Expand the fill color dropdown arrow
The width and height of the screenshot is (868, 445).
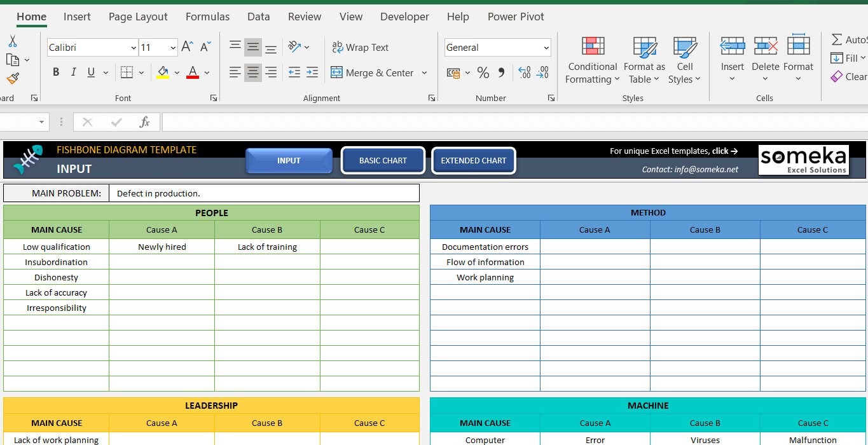177,73
